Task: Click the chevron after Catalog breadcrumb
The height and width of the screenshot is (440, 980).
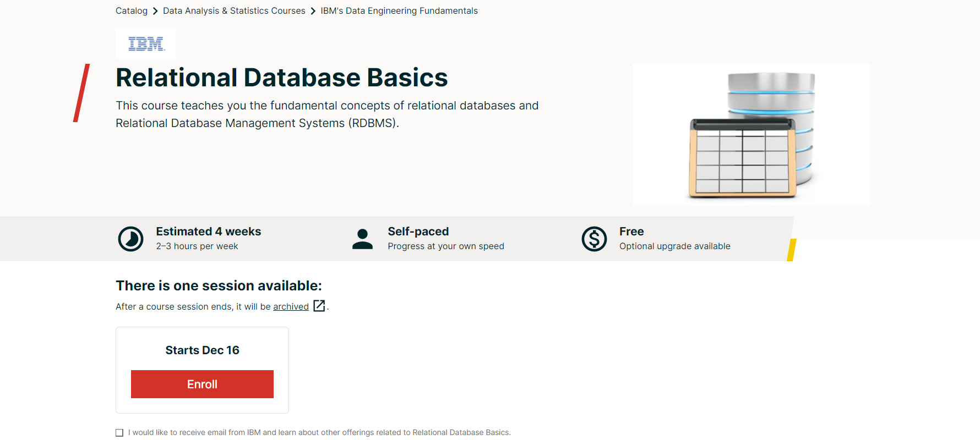Action: tap(155, 11)
